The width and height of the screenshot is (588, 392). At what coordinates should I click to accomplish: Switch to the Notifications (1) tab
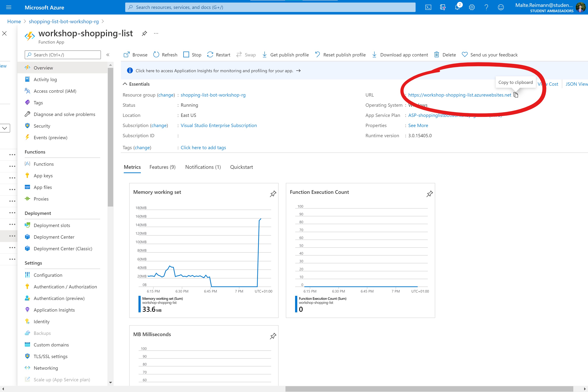tap(203, 167)
